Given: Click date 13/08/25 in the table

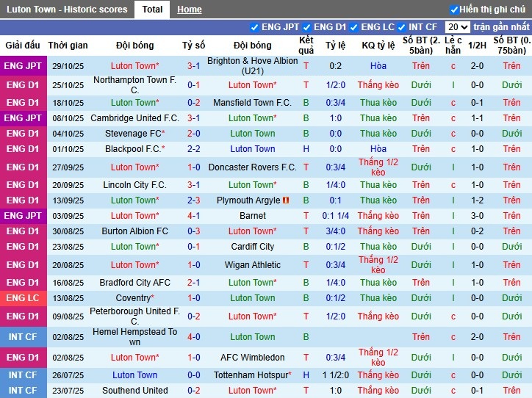Looking at the screenshot, I should (68, 298).
